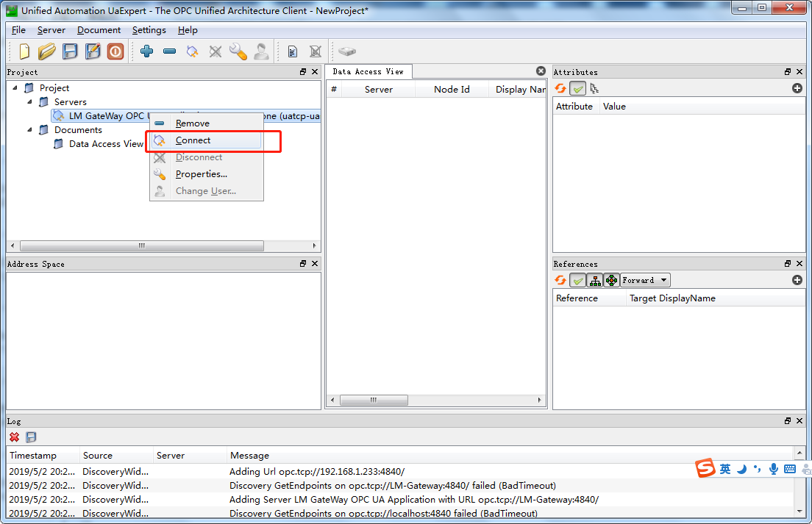Toggle the 英 language mode on the IME bar
Image resolution: width=812 pixels, height=524 pixels.
725,469
